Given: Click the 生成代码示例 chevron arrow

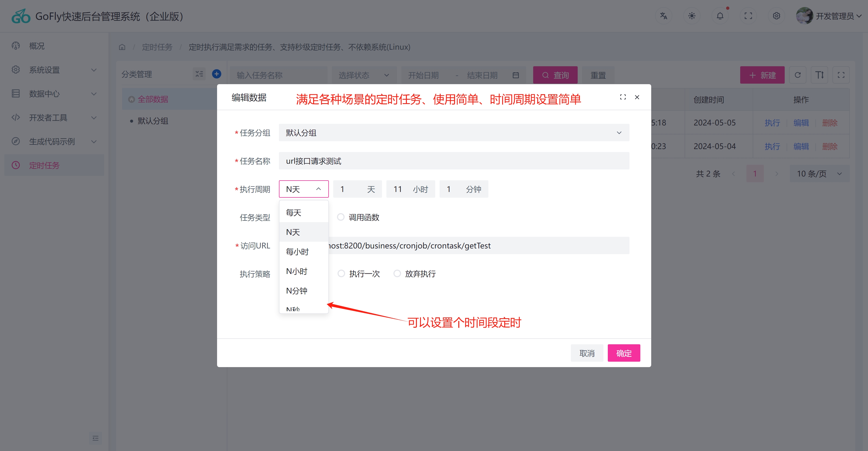Looking at the screenshot, I should tap(94, 141).
